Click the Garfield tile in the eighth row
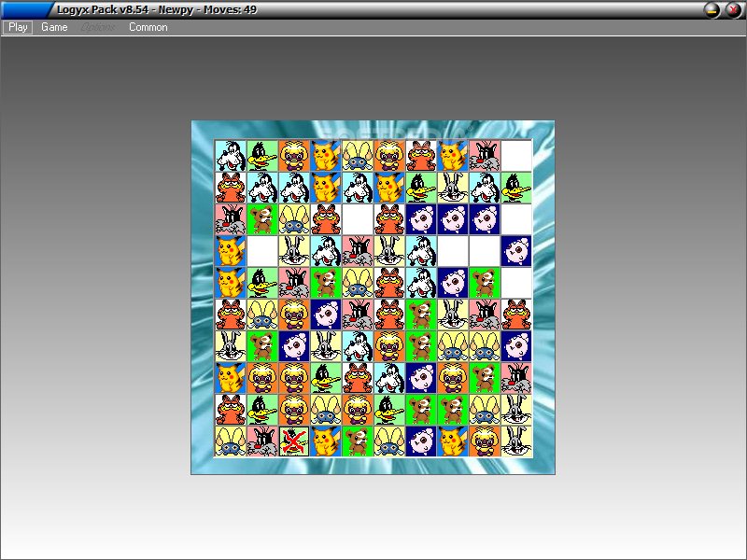This screenshot has width=747, height=560. [358, 378]
